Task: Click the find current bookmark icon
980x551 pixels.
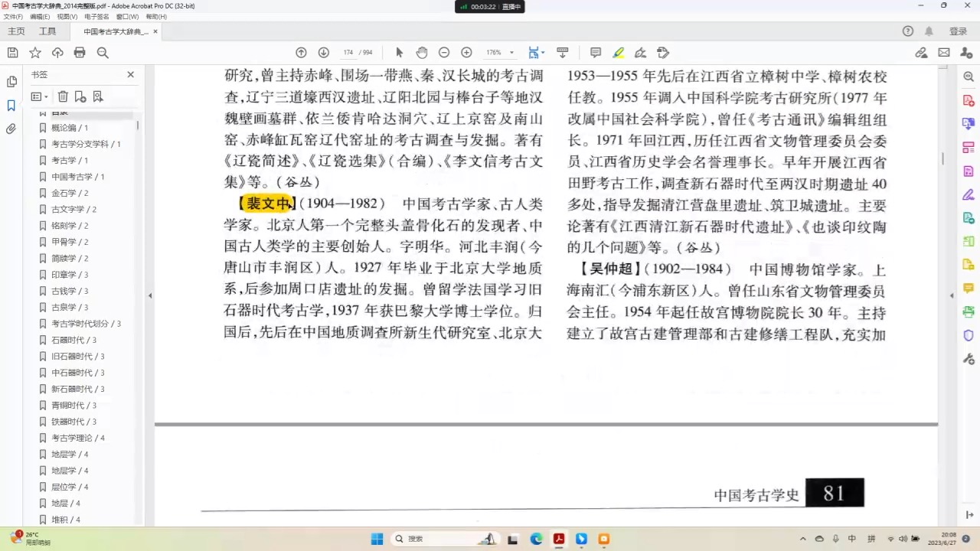Action: [98, 96]
